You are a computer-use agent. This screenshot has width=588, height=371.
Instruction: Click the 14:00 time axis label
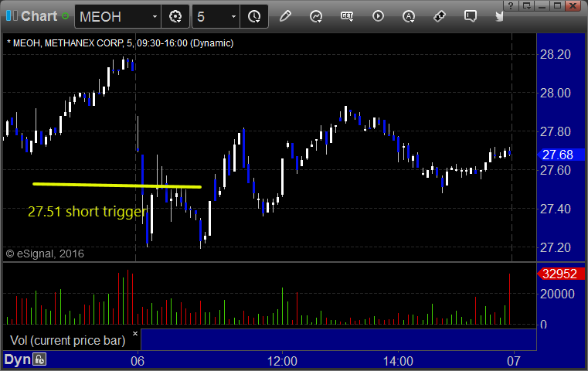pos(398,361)
